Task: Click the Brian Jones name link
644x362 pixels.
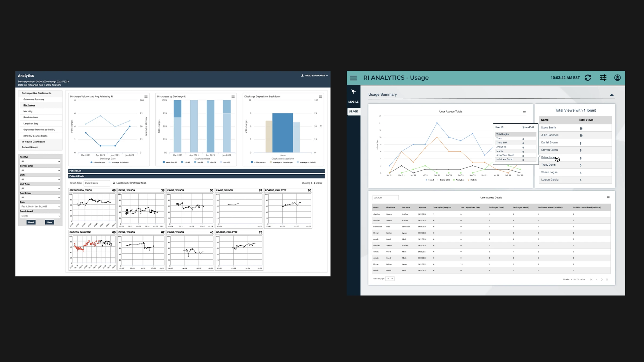Action: click(548, 157)
